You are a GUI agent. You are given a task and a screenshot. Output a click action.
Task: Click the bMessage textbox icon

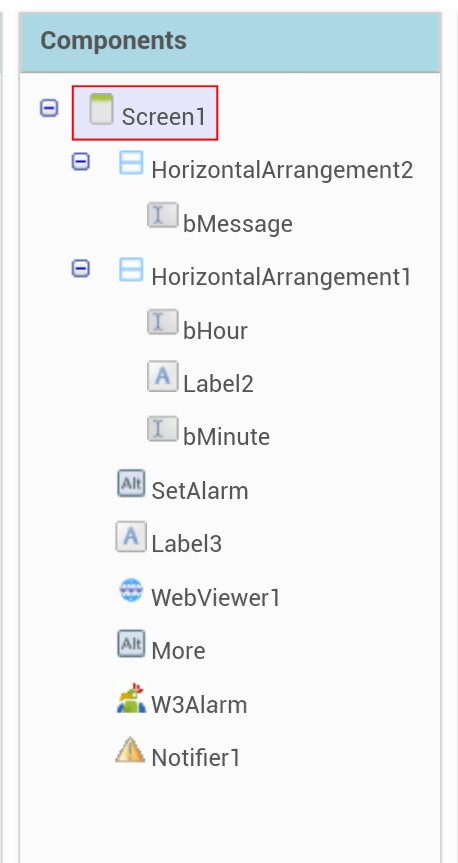[x=162, y=215]
